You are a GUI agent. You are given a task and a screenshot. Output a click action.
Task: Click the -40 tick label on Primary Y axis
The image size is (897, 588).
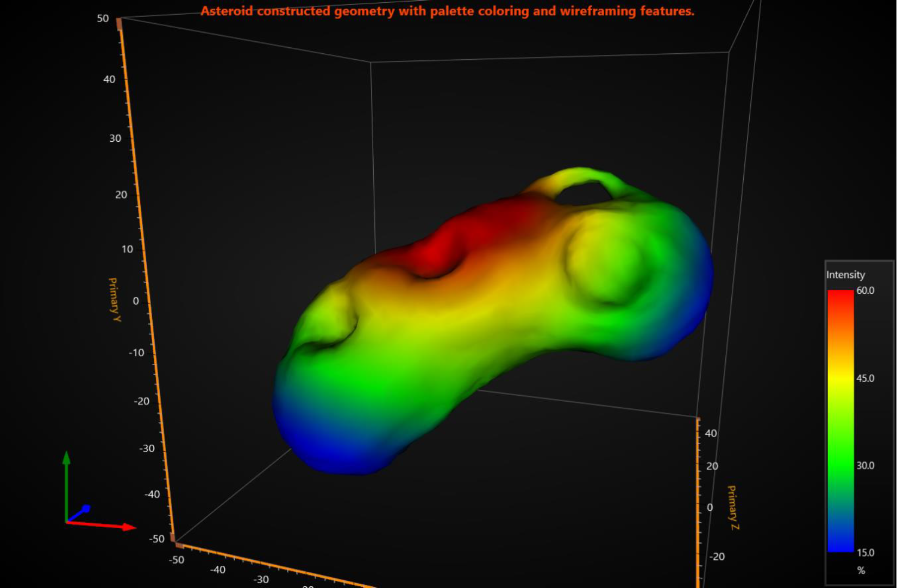pyautogui.click(x=152, y=494)
